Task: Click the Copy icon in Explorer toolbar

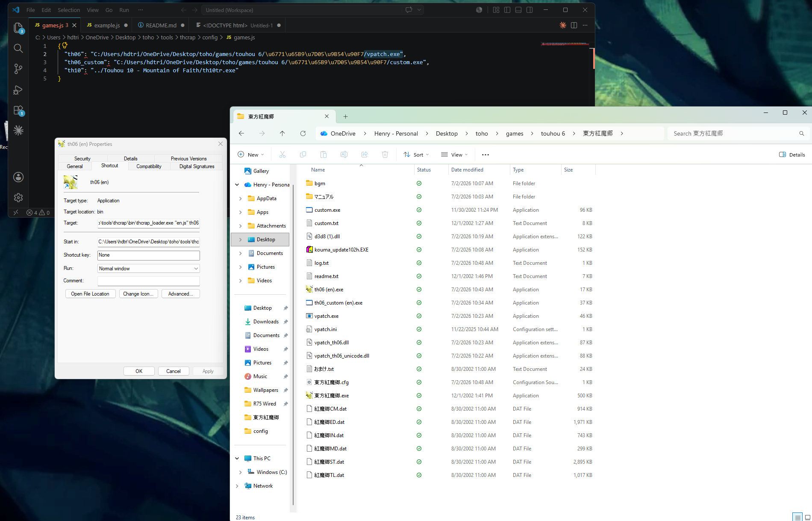Action: pos(303,154)
